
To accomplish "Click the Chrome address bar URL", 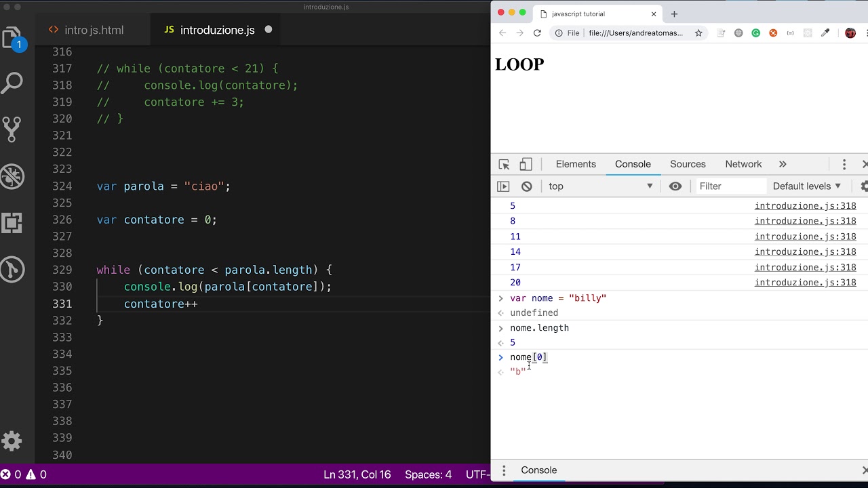I will 636,33.
